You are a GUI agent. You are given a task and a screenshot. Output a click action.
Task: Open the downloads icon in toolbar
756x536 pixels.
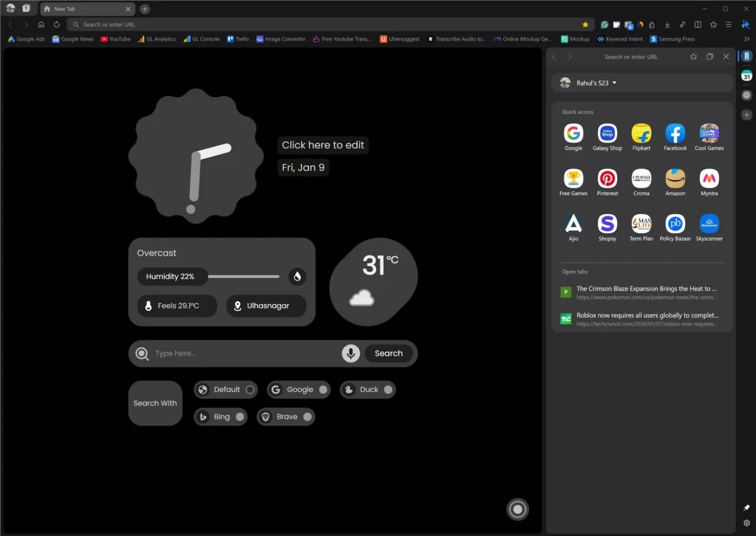667,25
